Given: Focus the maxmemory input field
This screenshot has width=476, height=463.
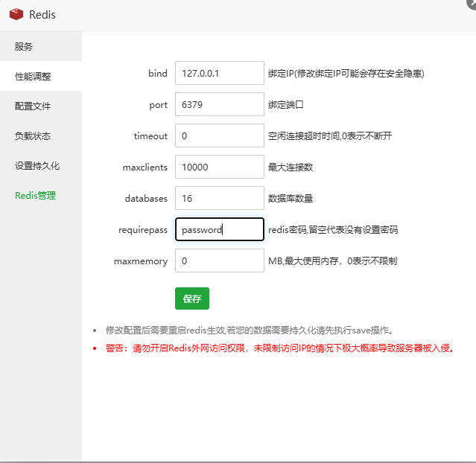Looking at the screenshot, I should point(220,261).
